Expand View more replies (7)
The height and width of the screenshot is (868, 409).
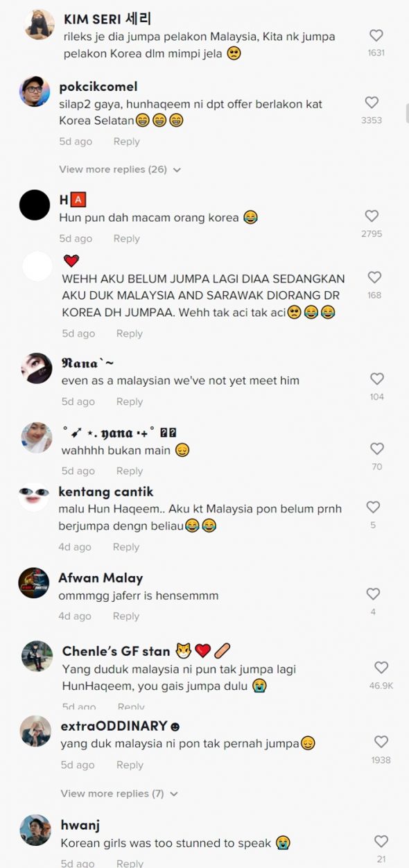click(119, 793)
